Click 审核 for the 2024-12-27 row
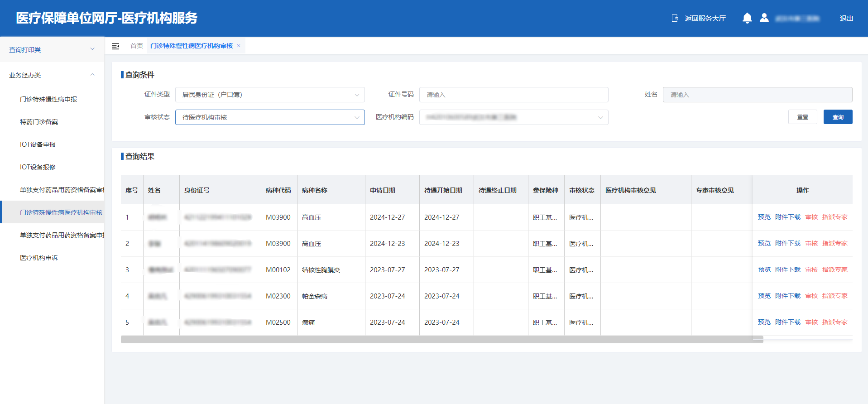This screenshot has width=868, height=404. 811,217
